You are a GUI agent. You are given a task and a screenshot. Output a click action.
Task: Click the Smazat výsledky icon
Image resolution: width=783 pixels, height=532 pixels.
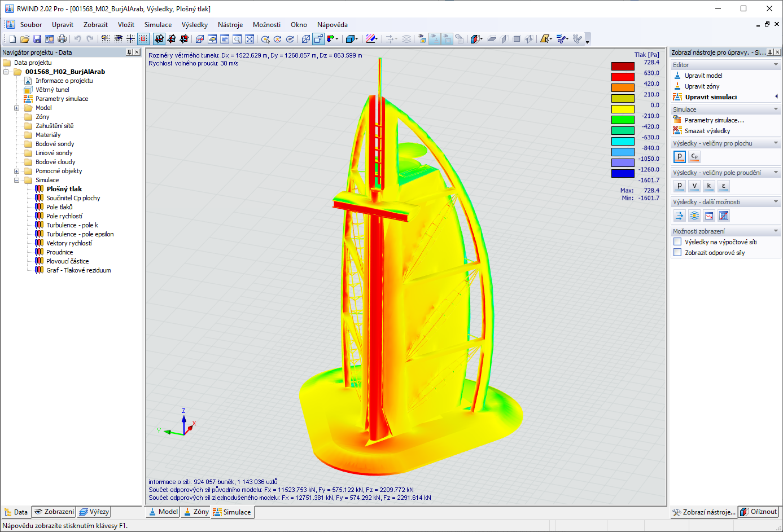676,130
